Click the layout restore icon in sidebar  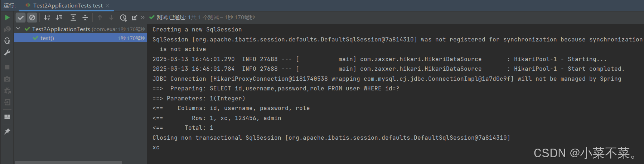click(7, 117)
